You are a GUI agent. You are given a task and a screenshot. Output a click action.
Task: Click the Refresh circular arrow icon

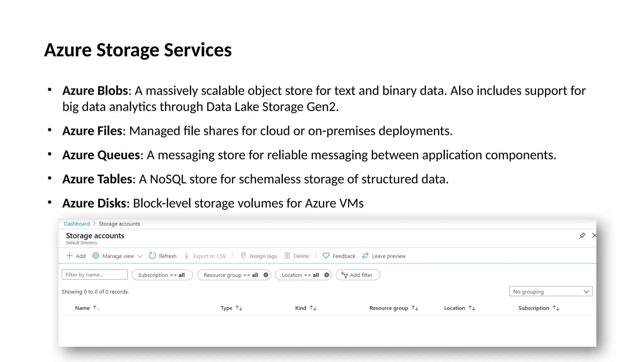pos(152,256)
